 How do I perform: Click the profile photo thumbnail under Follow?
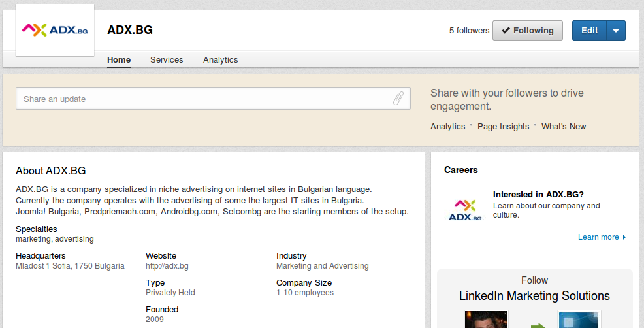pyautogui.click(x=487, y=320)
